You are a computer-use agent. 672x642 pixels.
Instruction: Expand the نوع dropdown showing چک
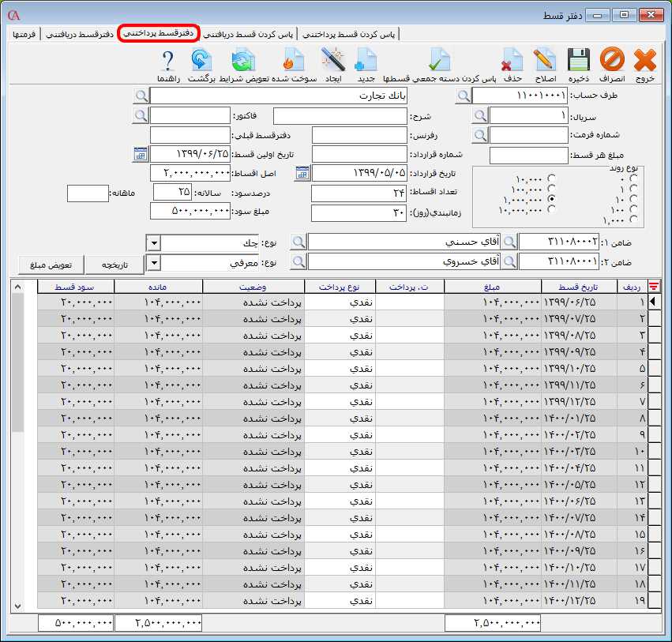[154, 242]
